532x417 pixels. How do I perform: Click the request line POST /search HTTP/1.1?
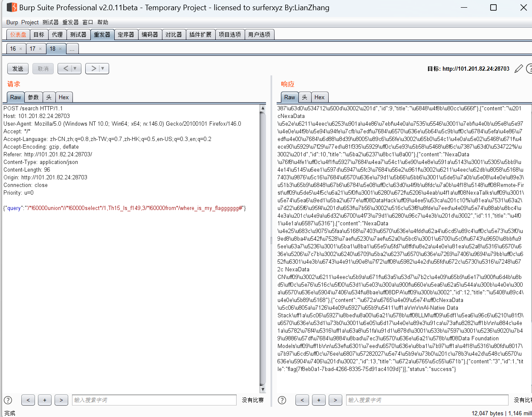coord(33,108)
